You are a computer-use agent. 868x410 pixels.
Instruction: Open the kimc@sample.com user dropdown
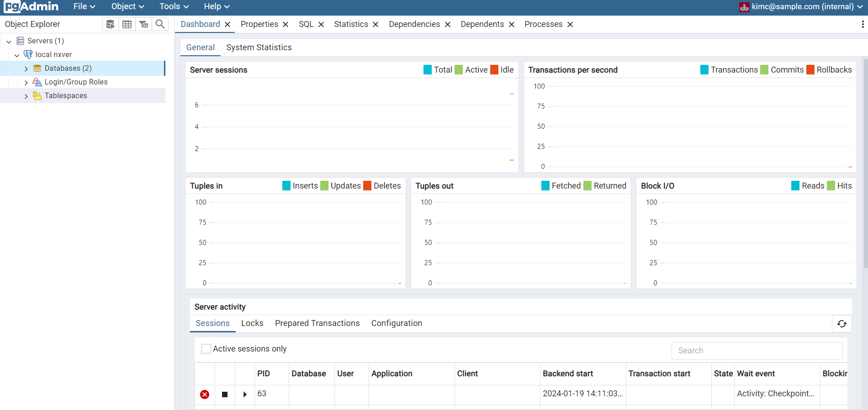[801, 6]
